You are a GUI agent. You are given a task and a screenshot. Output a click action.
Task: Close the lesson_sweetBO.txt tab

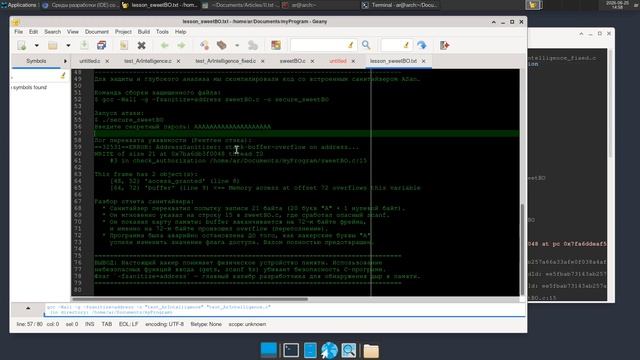click(423, 61)
